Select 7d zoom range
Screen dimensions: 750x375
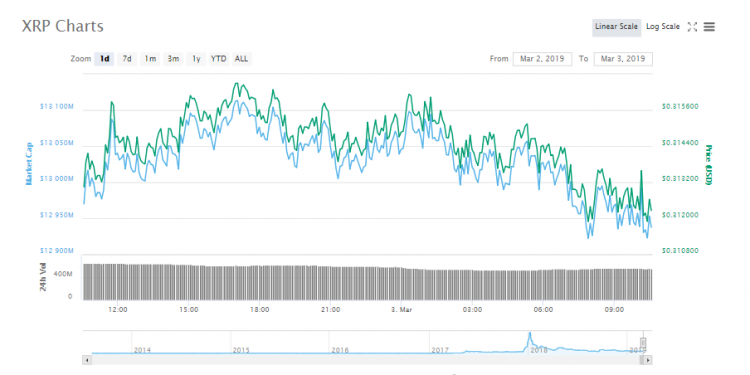click(127, 59)
